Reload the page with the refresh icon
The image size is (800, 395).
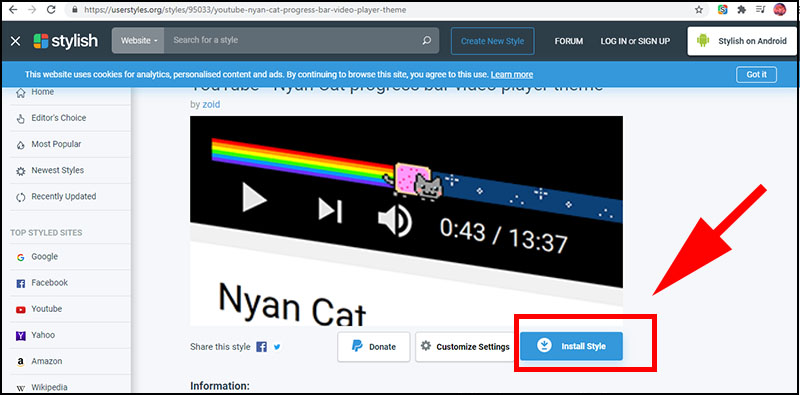pyautogui.click(x=51, y=10)
